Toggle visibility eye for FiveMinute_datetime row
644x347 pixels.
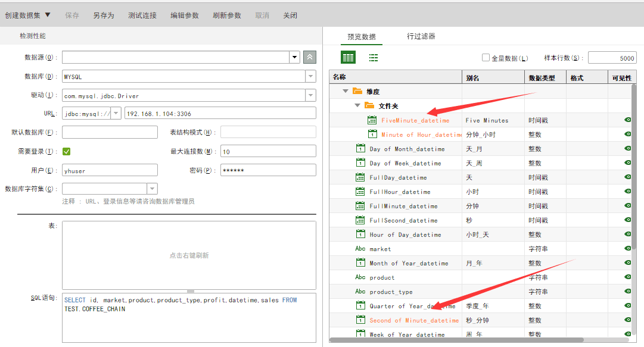pyautogui.click(x=627, y=120)
